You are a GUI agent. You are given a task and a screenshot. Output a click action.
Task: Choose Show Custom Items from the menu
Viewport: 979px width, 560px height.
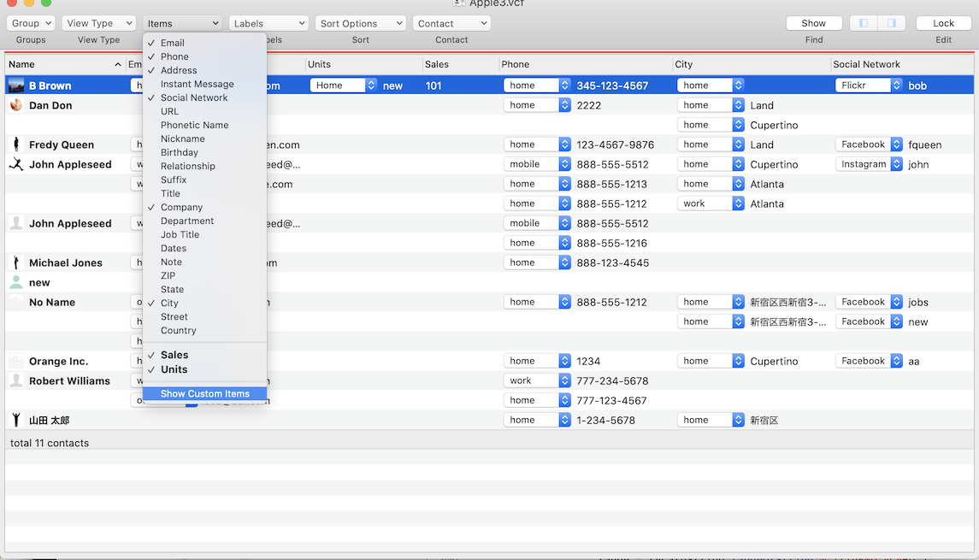tap(205, 394)
